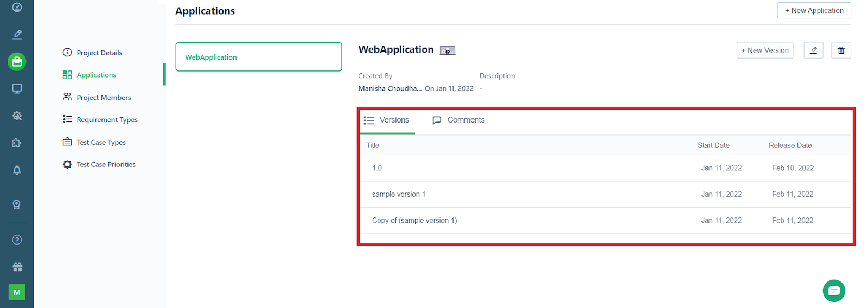Click the pencil edit icon in sidebar
868x308 pixels.
click(x=17, y=34)
